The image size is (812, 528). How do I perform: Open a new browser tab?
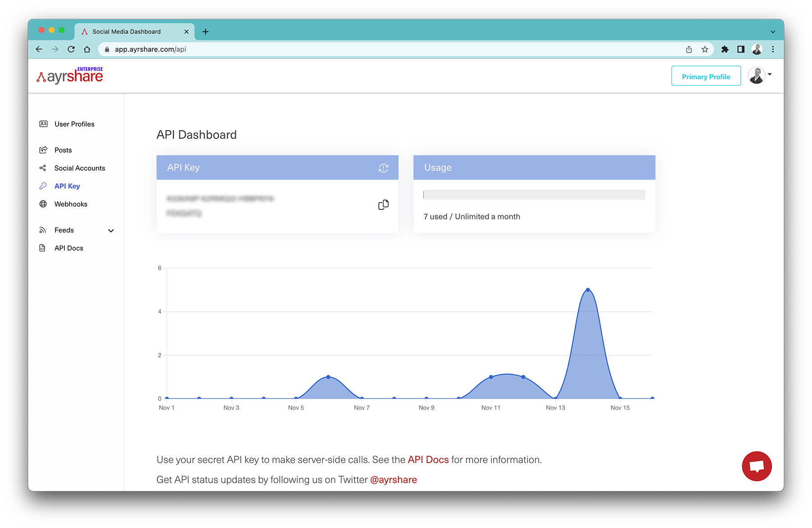click(205, 31)
